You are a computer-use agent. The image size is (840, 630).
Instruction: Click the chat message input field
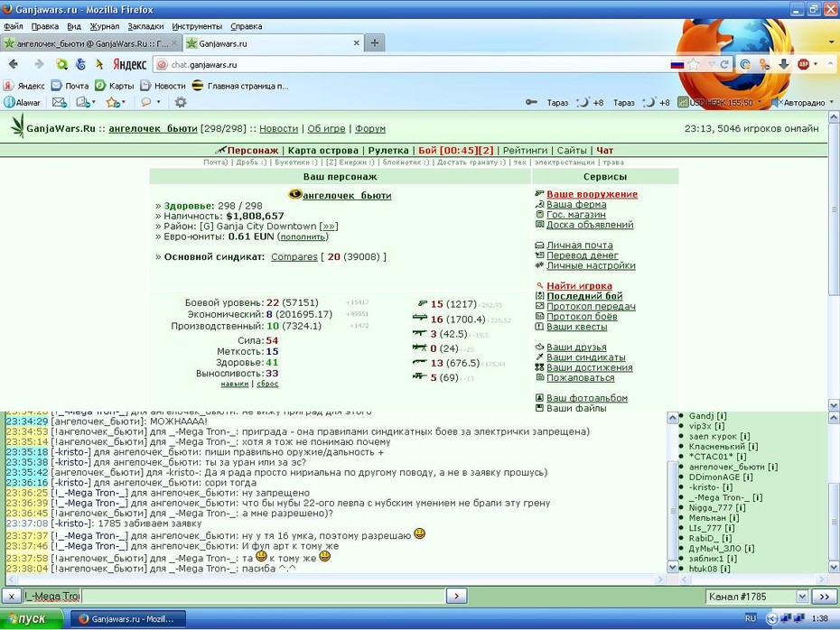tap(263, 596)
